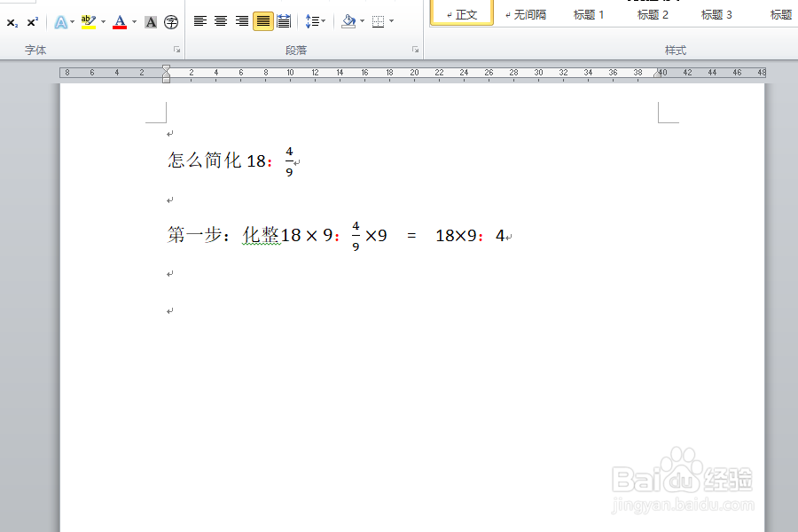798x532 pixels.
Task: Center the paragraph text
Action: tap(221, 21)
